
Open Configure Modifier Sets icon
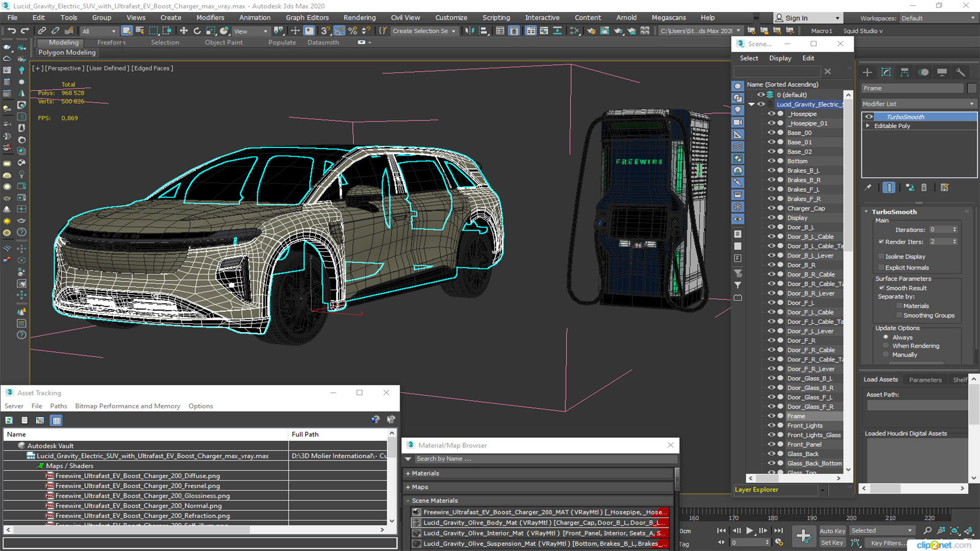pos(945,188)
